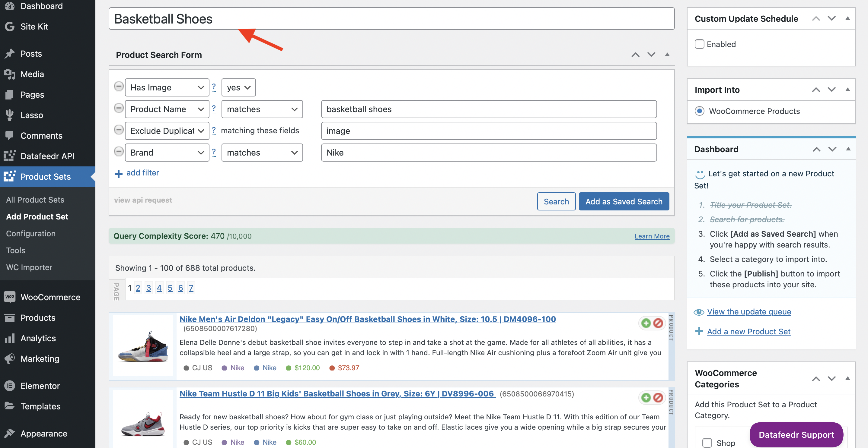Viewport: 868px width, 448px height.
Task: Open Tools submenu item
Action: point(15,251)
